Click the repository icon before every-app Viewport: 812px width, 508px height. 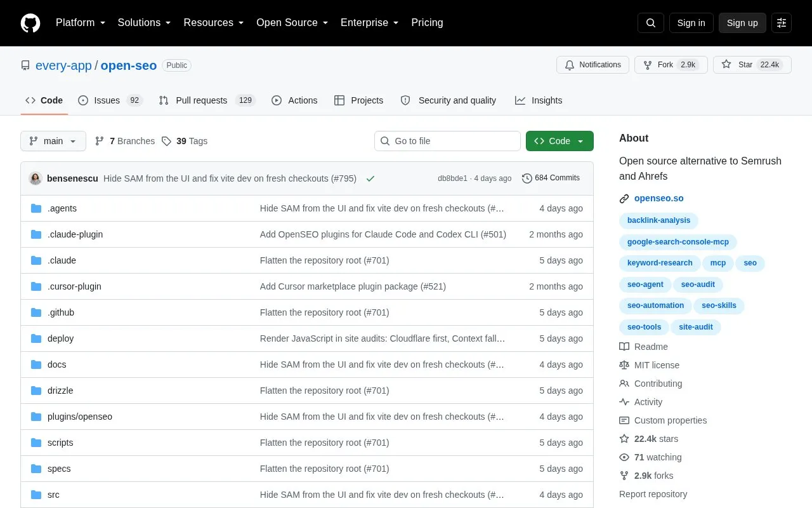click(25, 65)
